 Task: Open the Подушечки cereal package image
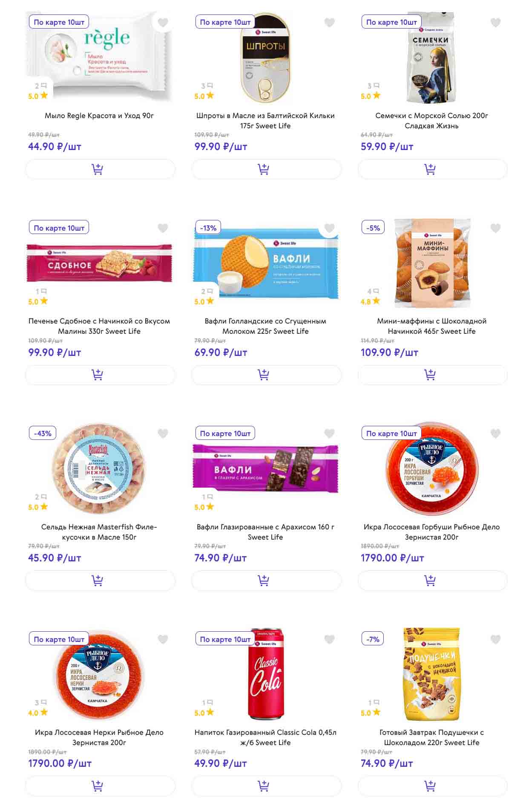[x=431, y=674]
